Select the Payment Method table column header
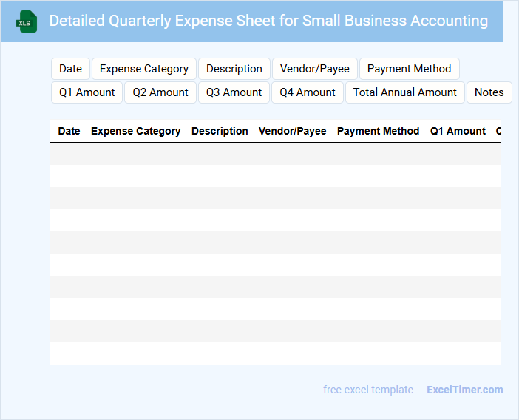 click(x=378, y=131)
